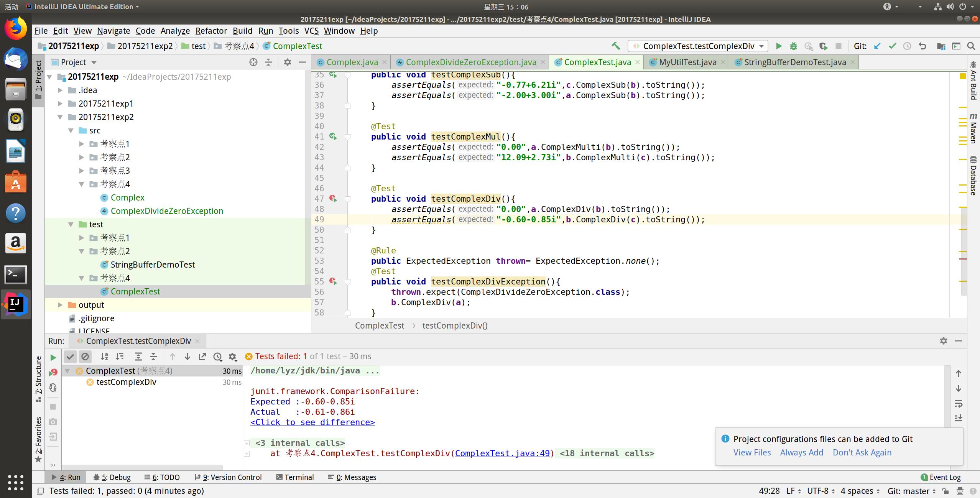The height and width of the screenshot is (498, 980).
Task: Open the Analyze menu
Action: point(175,31)
